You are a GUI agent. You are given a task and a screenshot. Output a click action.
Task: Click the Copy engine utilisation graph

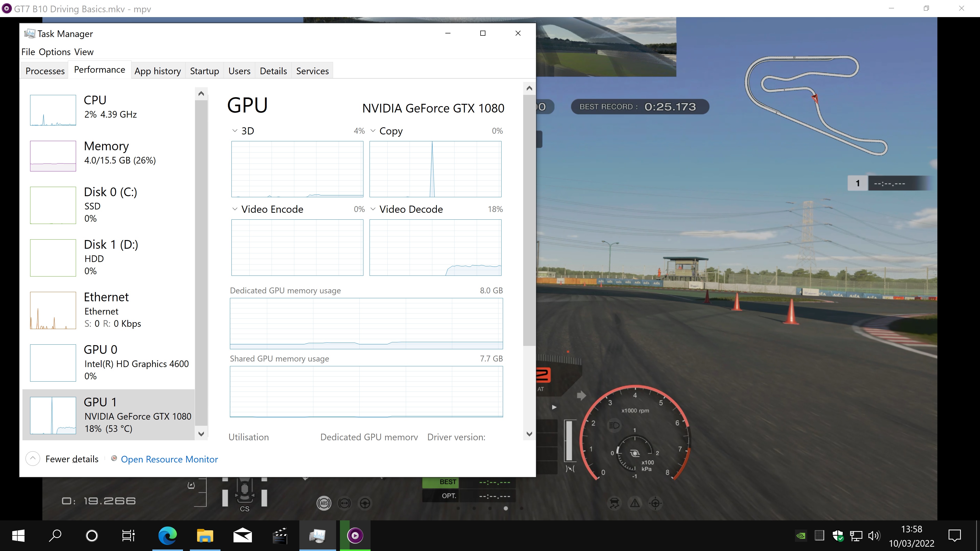coord(435,169)
